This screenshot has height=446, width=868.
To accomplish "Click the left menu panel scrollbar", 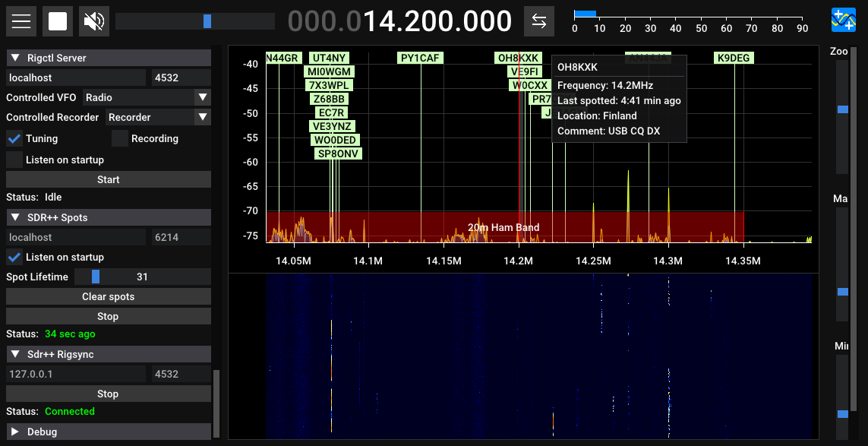I will pyautogui.click(x=216, y=403).
